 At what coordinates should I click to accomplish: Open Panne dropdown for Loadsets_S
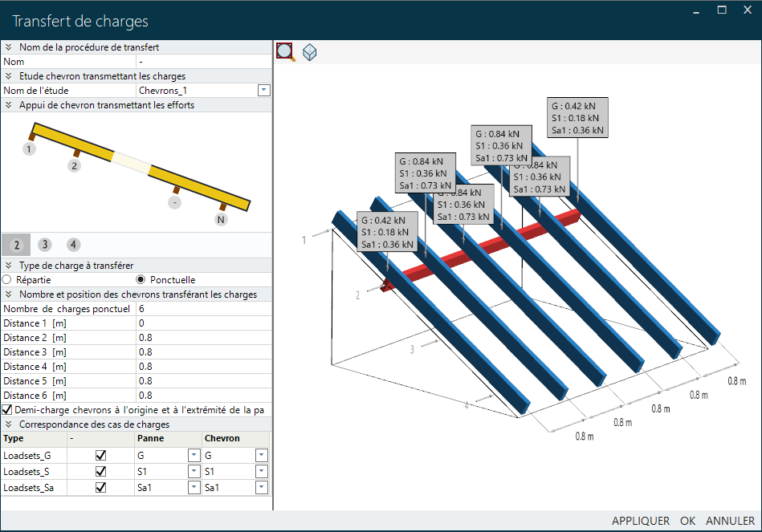point(194,471)
